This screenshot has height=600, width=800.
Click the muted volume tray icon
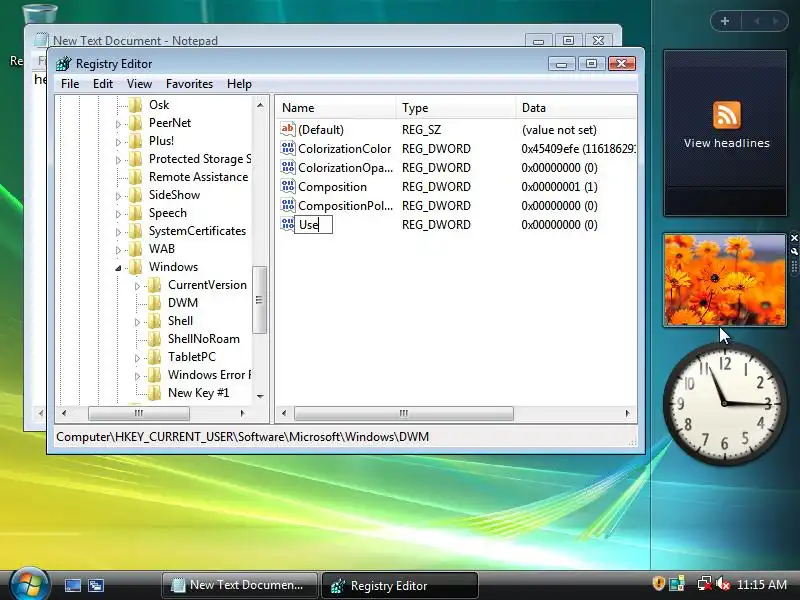click(x=722, y=583)
